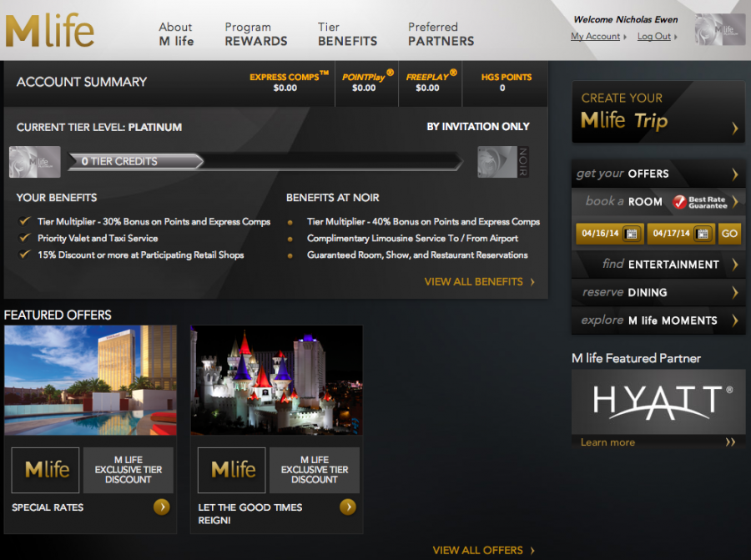
Task: Expand the find Entertainment section
Action: click(x=658, y=265)
